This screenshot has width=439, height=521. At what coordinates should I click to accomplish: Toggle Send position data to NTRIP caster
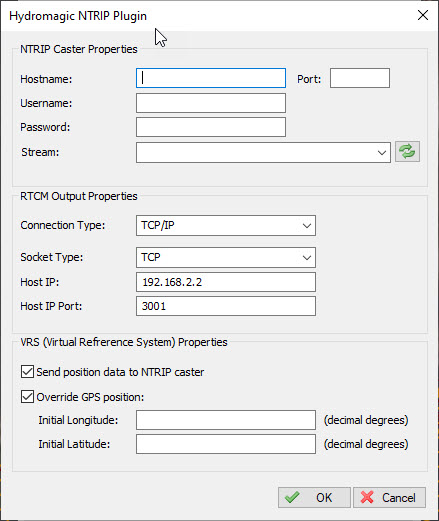pos(27,372)
